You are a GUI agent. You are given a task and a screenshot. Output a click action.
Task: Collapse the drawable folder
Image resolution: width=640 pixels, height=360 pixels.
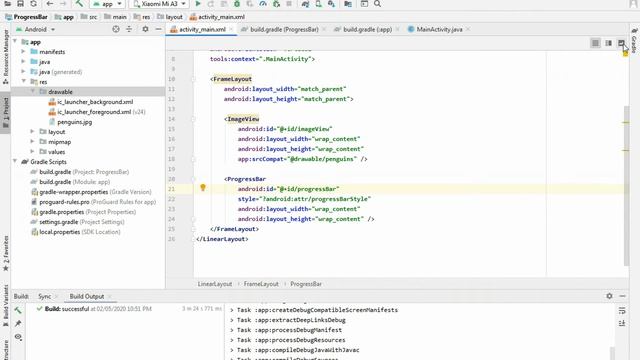[33, 91]
